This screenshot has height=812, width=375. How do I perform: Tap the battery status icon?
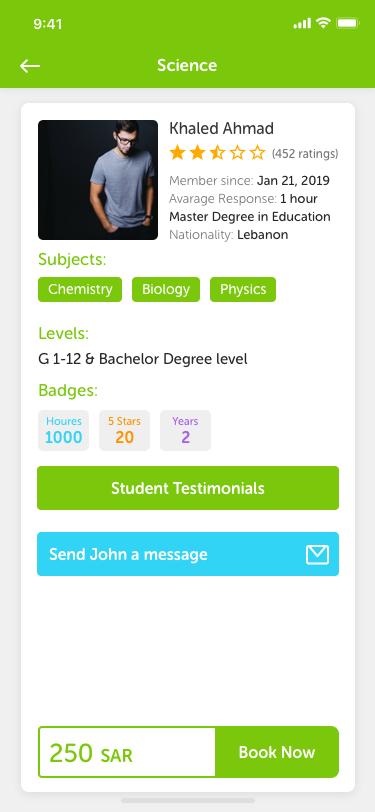click(x=347, y=23)
